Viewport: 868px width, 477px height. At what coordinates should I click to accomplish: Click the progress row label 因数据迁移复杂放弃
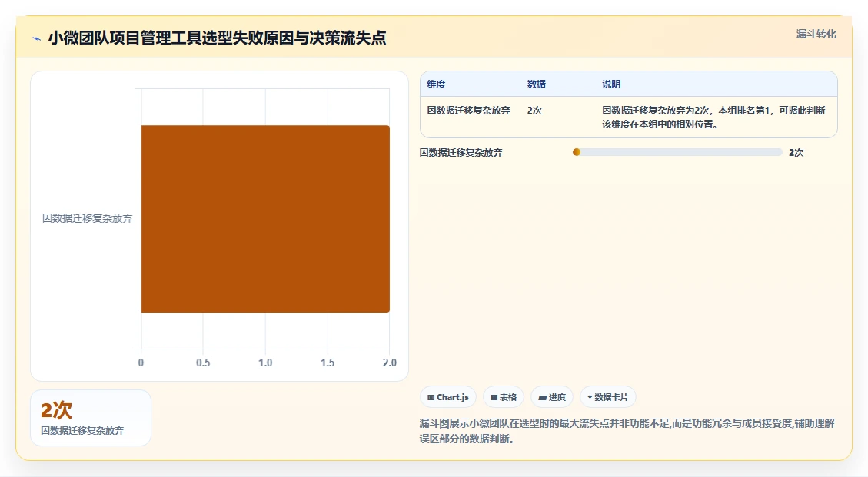tap(461, 153)
